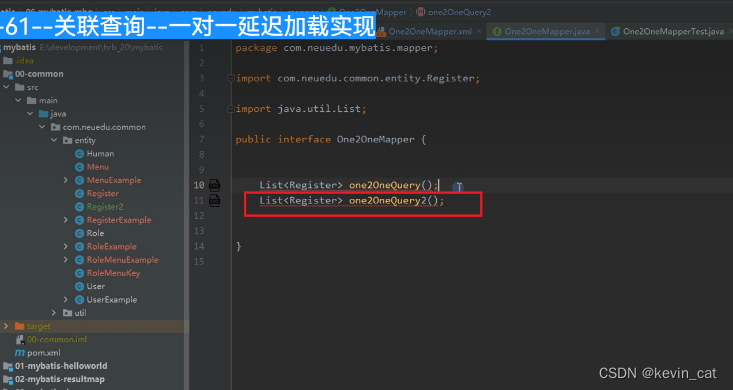Click the UserExample class icon

79,300
